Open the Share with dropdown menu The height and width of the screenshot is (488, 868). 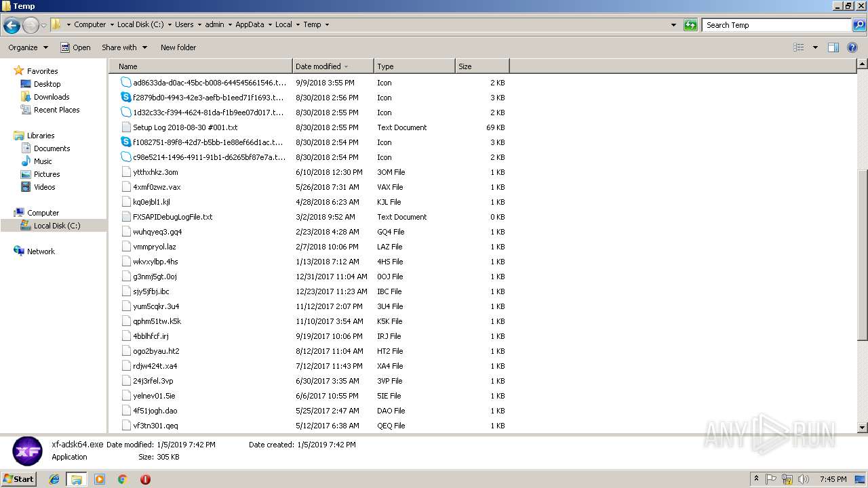click(x=124, y=47)
